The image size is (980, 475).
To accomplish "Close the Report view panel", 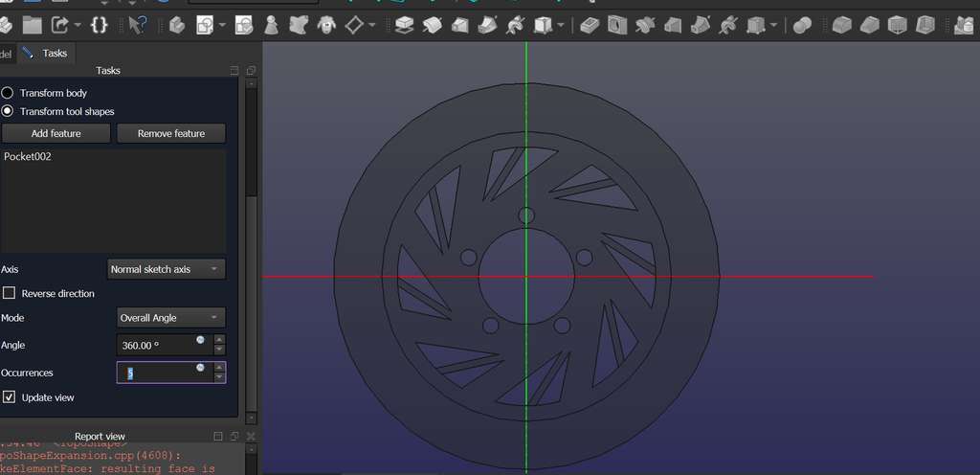I will coord(251,437).
